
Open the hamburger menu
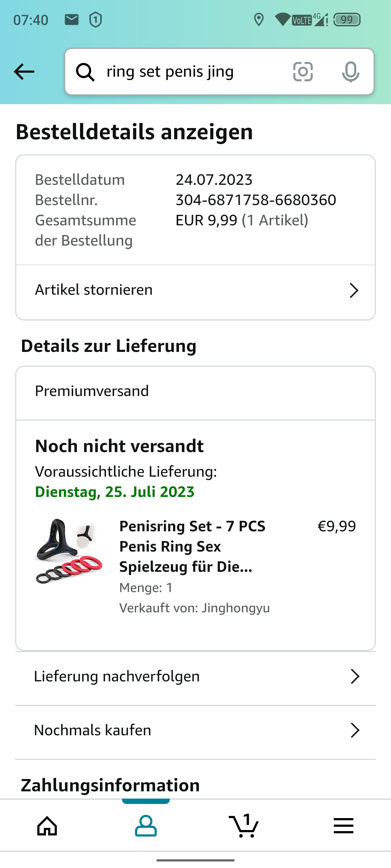click(x=343, y=826)
